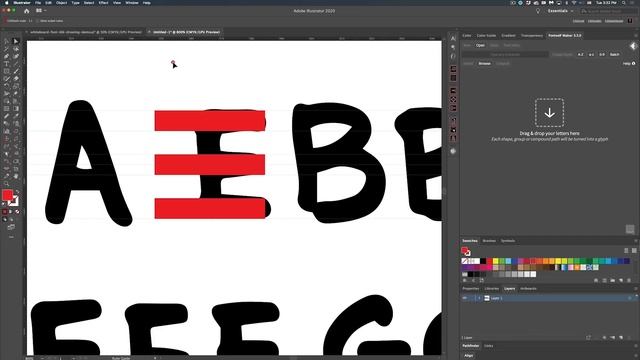640x360 pixels.
Task: Click the fill/stroke indicator in Swatches panel
Action: tap(465, 251)
